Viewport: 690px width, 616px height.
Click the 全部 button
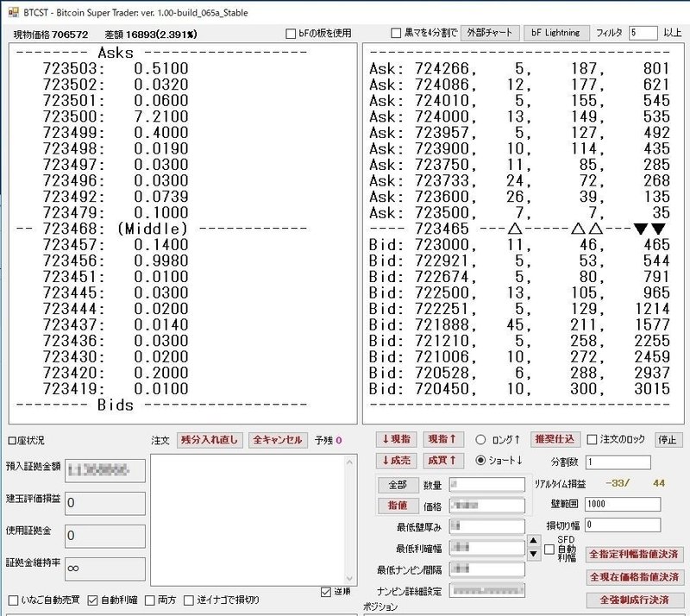(x=398, y=485)
